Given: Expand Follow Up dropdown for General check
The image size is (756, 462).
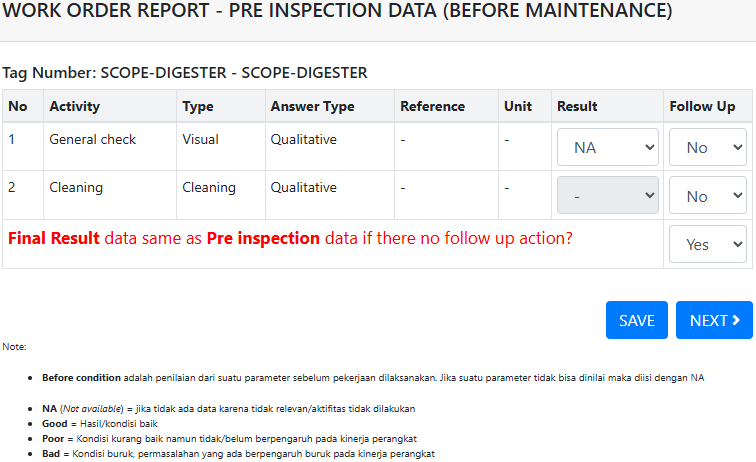Looking at the screenshot, I should [707, 147].
